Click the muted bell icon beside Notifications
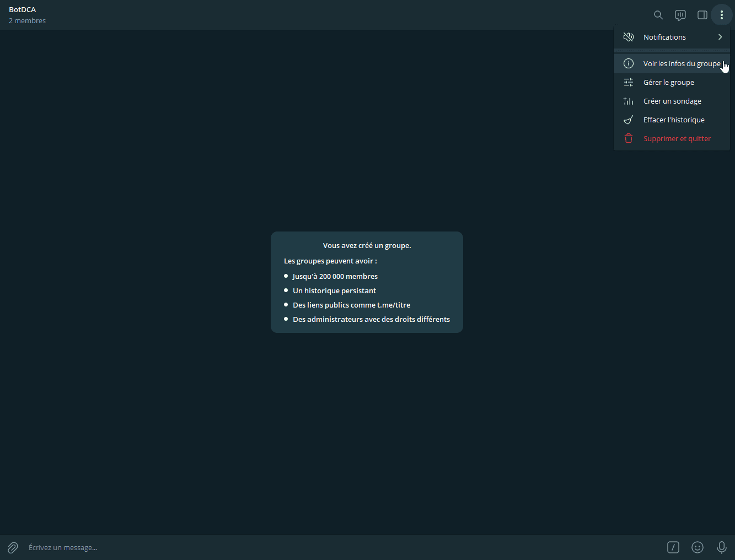 629,37
